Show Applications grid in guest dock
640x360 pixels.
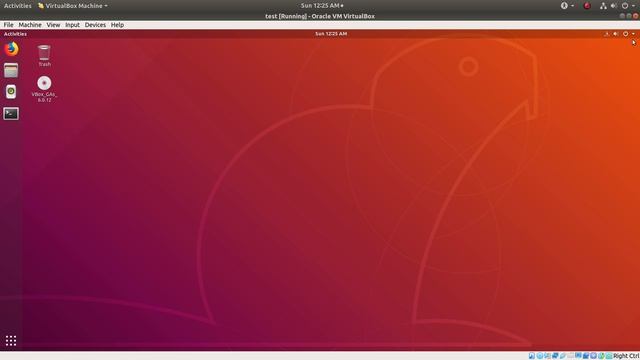click(x=11, y=340)
